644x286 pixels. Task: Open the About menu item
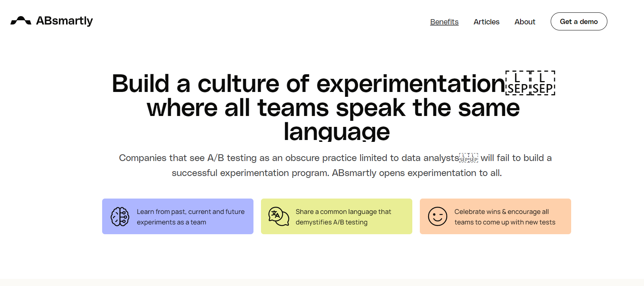coord(525,22)
